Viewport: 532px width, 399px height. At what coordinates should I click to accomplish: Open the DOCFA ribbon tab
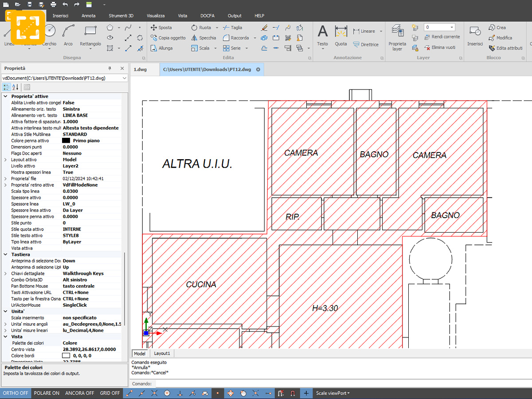[x=207, y=16]
